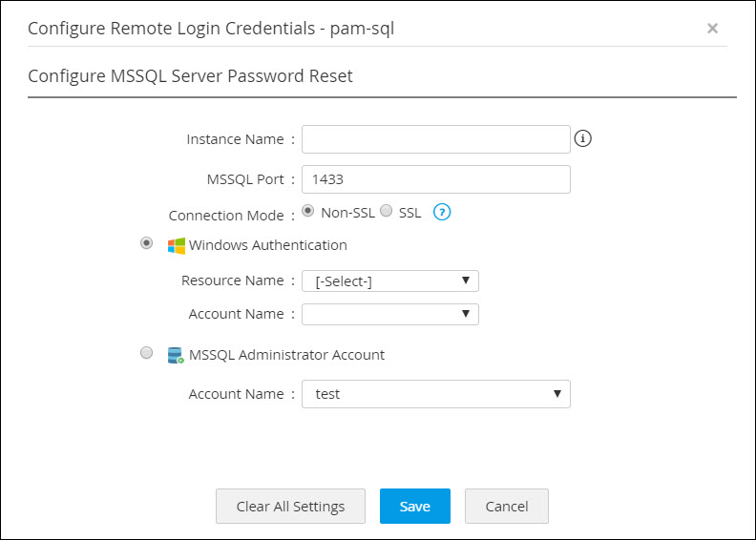
Task: Click the Clear All Settings button
Action: 290,507
